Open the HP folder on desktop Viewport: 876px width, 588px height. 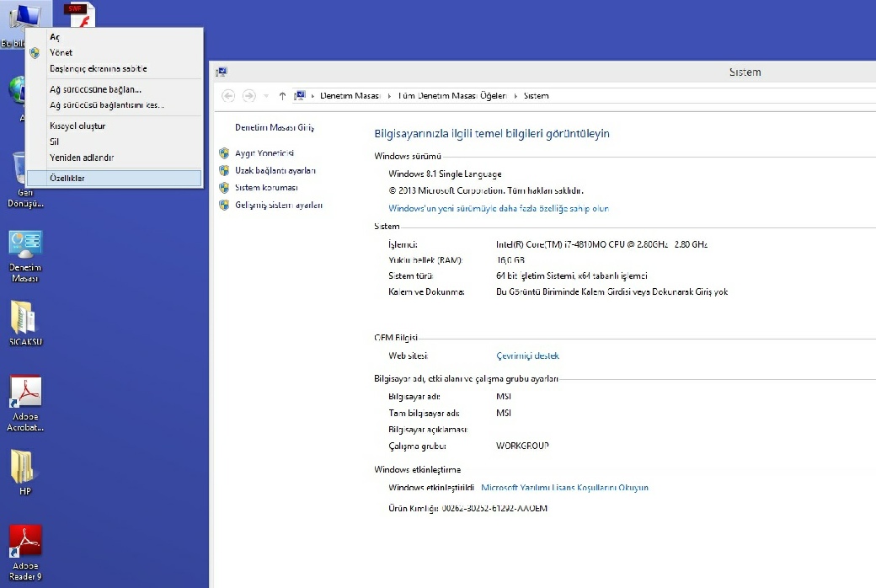point(24,473)
